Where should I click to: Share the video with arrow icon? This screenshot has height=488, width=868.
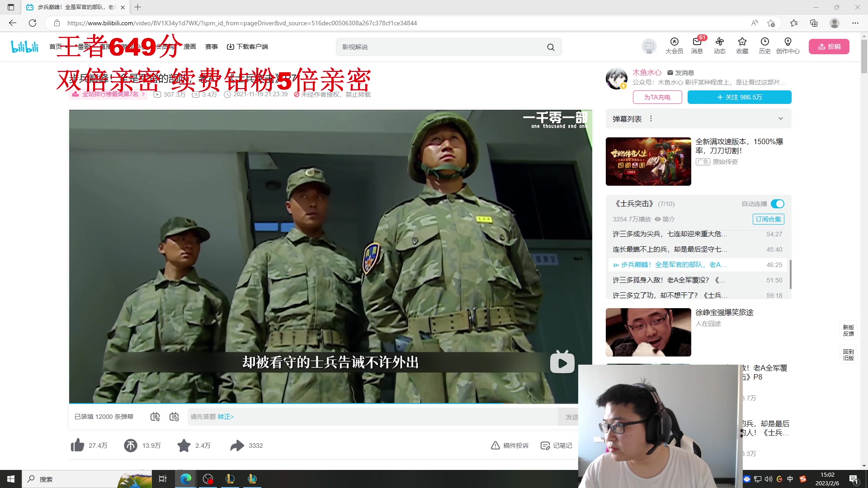click(237, 446)
